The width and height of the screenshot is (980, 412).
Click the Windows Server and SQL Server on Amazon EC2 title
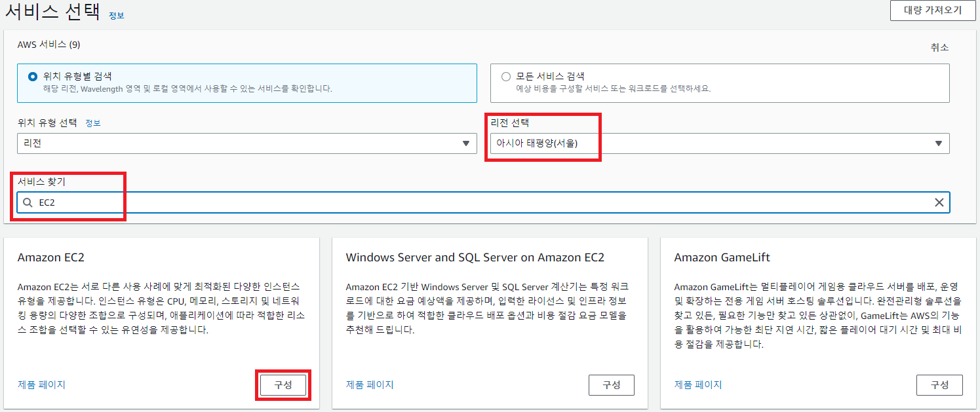(475, 257)
